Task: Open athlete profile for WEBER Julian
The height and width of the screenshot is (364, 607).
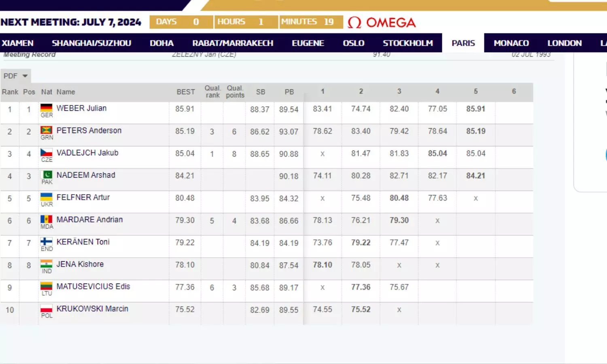Action: pyautogui.click(x=81, y=108)
